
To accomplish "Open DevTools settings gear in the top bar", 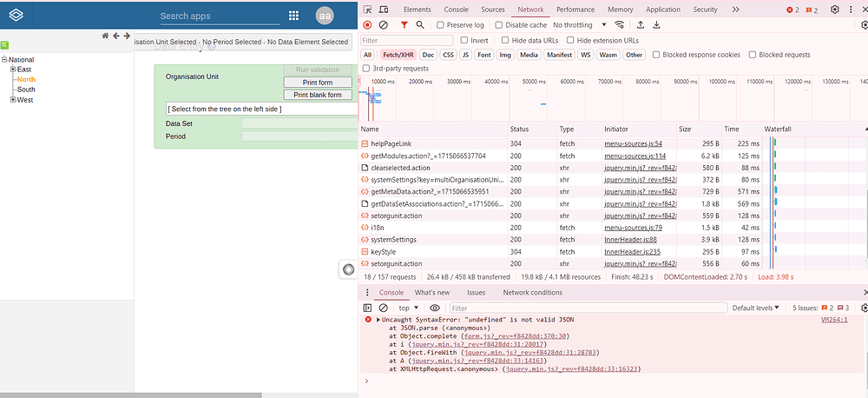I will click(835, 10).
